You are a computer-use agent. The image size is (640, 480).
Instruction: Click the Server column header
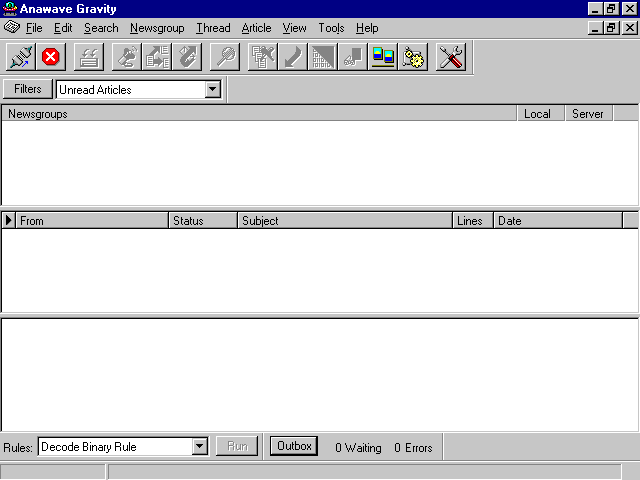point(588,114)
